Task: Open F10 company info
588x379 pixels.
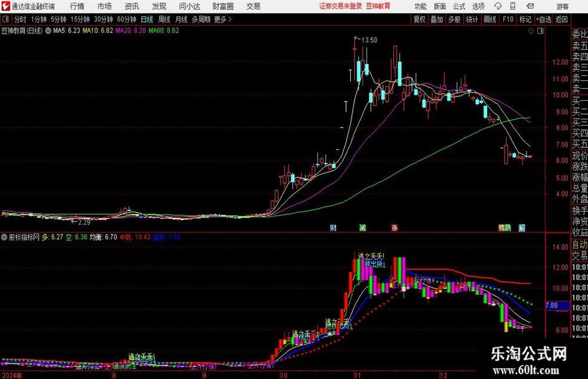Action: [508, 19]
